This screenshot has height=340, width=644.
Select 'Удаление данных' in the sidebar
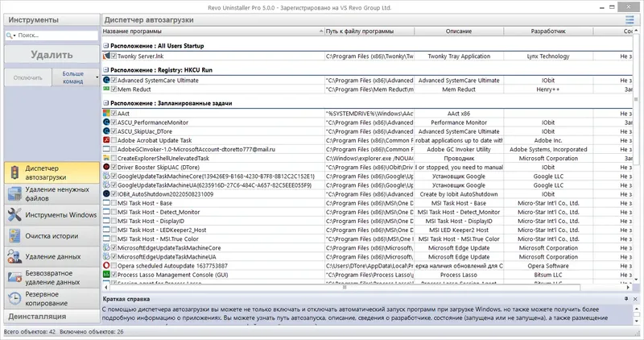[x=52, y=256]
